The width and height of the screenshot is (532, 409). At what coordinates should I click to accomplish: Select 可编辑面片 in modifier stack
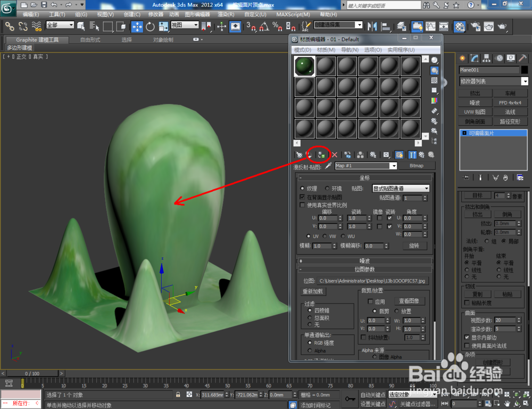pyautogui.click(x=494, y=133)
